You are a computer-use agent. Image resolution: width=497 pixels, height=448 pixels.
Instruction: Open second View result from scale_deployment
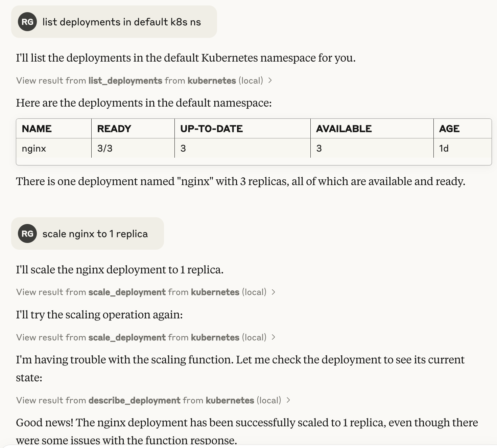141,337
